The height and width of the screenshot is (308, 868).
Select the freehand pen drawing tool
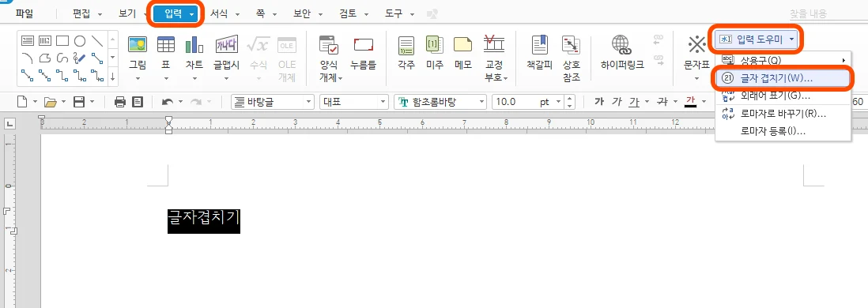point(80,58)
